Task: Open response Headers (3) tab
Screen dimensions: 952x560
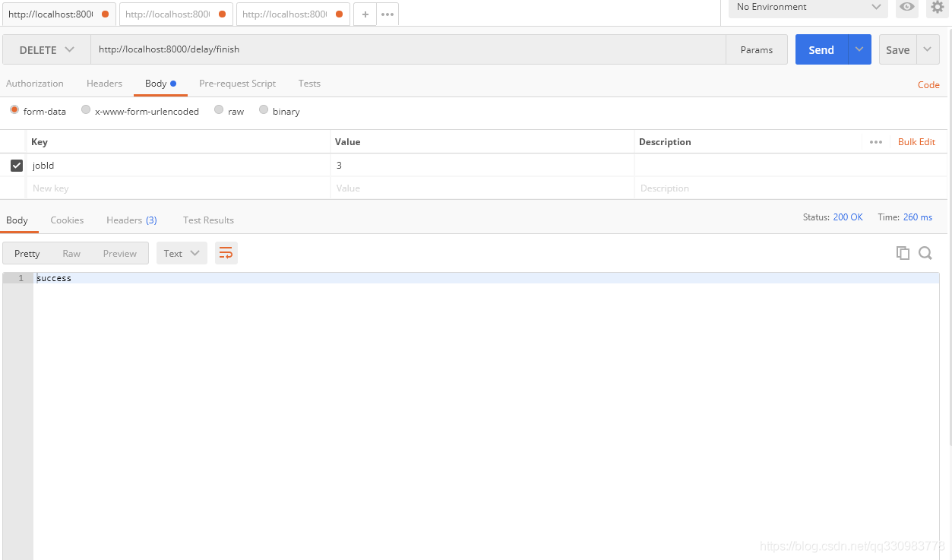Action: coord(131,220)
